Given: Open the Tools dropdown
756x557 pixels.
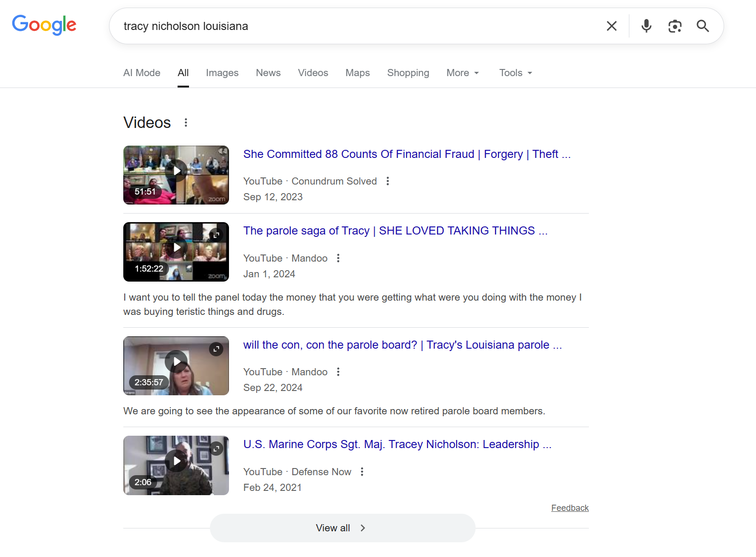Looking at the screenshot, I should pos(516,73).
